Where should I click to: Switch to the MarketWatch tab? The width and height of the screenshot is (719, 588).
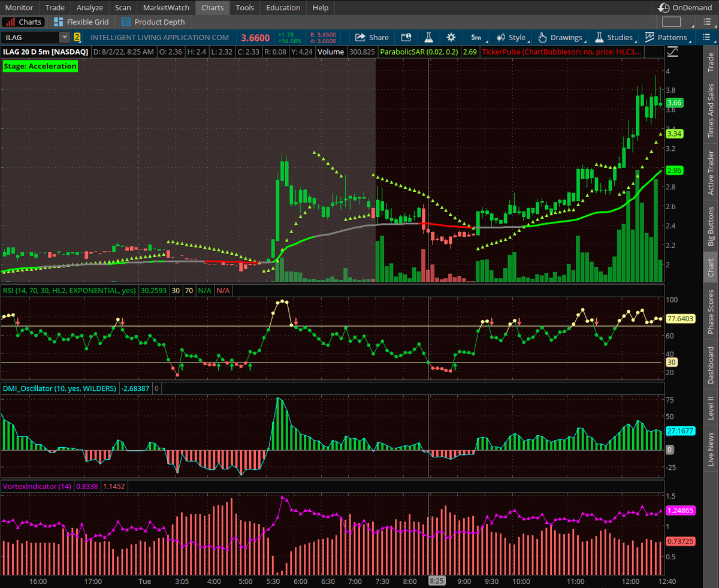coord(166,8)
